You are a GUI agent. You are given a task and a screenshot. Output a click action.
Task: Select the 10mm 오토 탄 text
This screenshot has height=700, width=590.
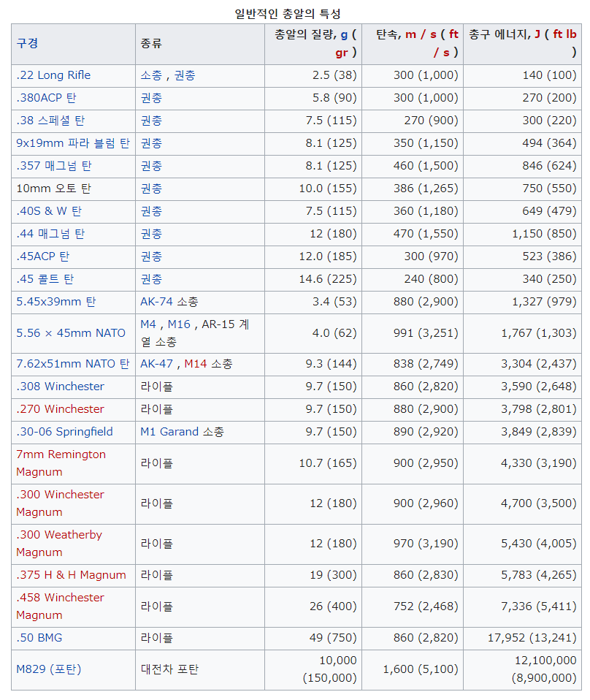[53, 189]
